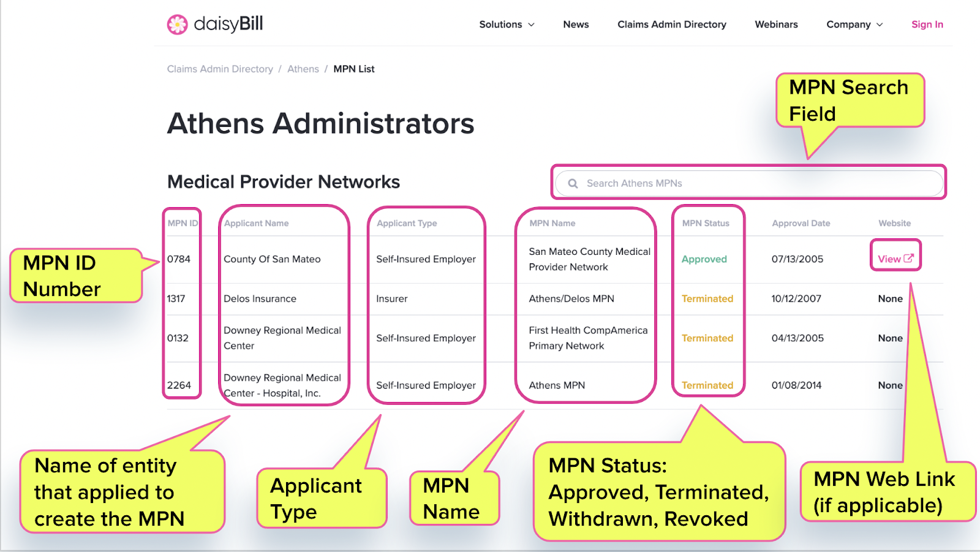Viewport: 980px width, 552px height.
Task: Go to Webinars page
Action: 776,25
